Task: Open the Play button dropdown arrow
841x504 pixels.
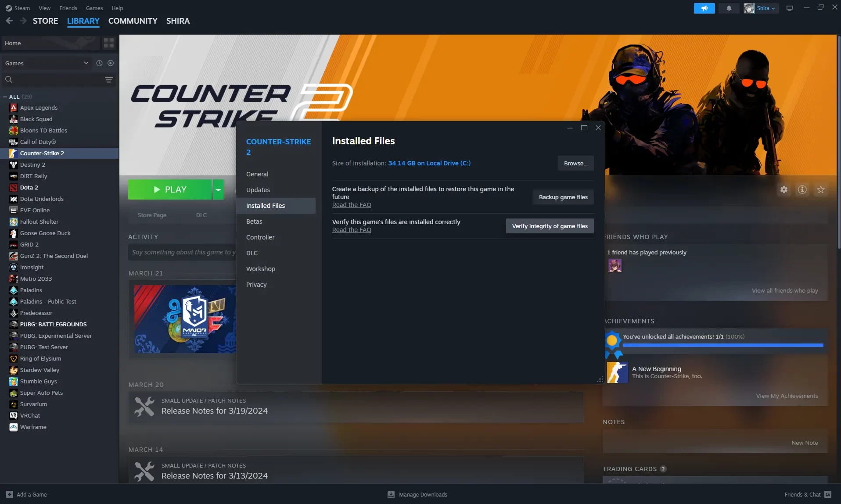Action: [x=218, y=189]
